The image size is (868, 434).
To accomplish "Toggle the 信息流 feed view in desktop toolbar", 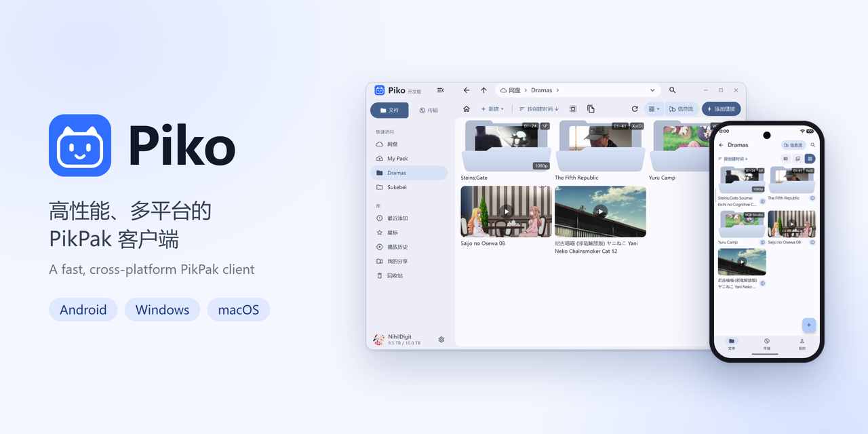I will coord(682,108).
